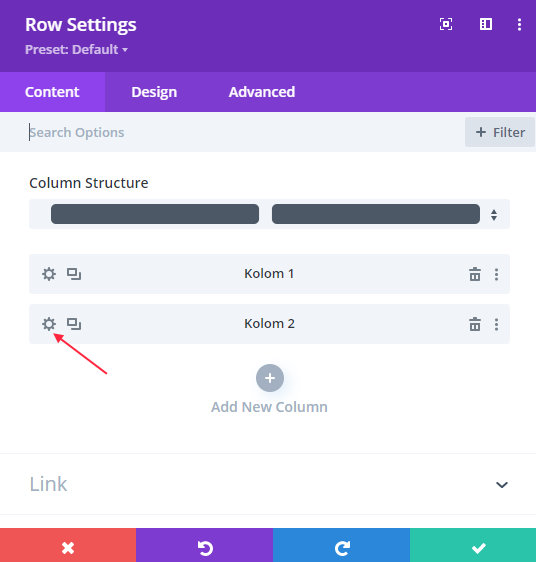The image size is (536, 562).
Task: Open Kolom 2 more options menu
Action: point(496,324)
